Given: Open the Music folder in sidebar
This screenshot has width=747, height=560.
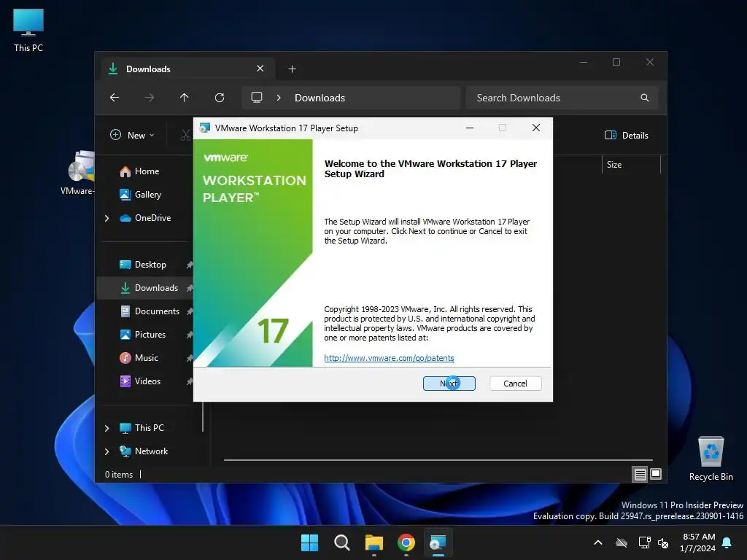Looking at the screenshot, I should [x=146, y=358].
